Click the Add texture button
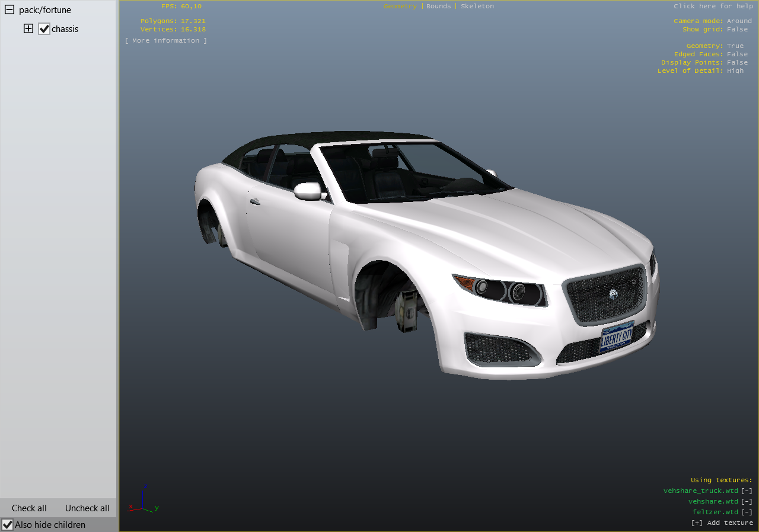This screenshot has width=759, height=532. [722, 523]
